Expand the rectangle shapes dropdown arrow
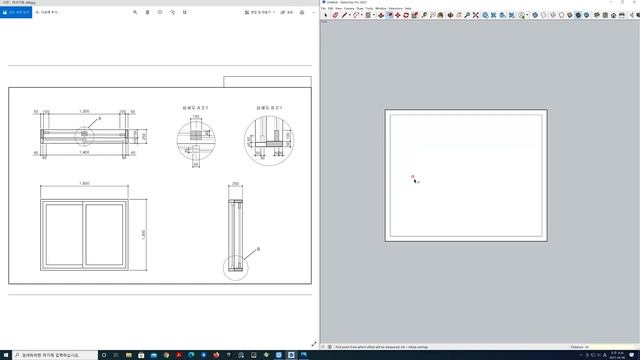Screen dimensions: 640x360 click(374, 15)
